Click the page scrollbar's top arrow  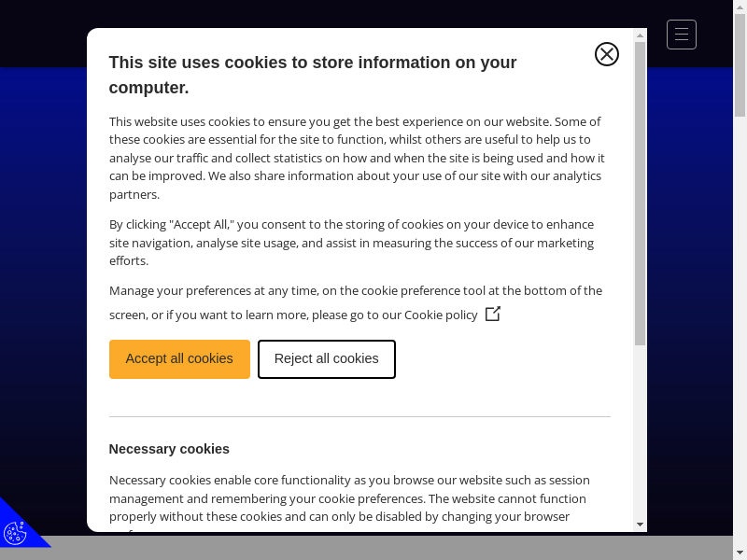point(740,5)
